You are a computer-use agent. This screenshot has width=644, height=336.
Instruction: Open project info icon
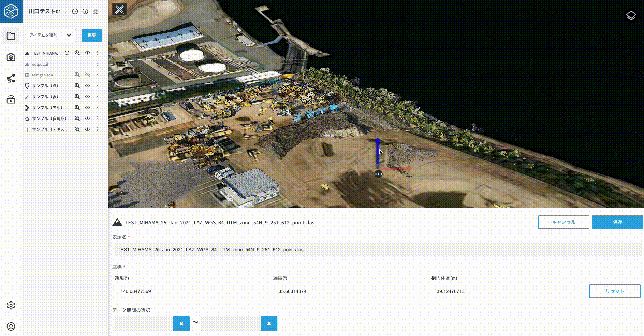[x=85, y=11]
